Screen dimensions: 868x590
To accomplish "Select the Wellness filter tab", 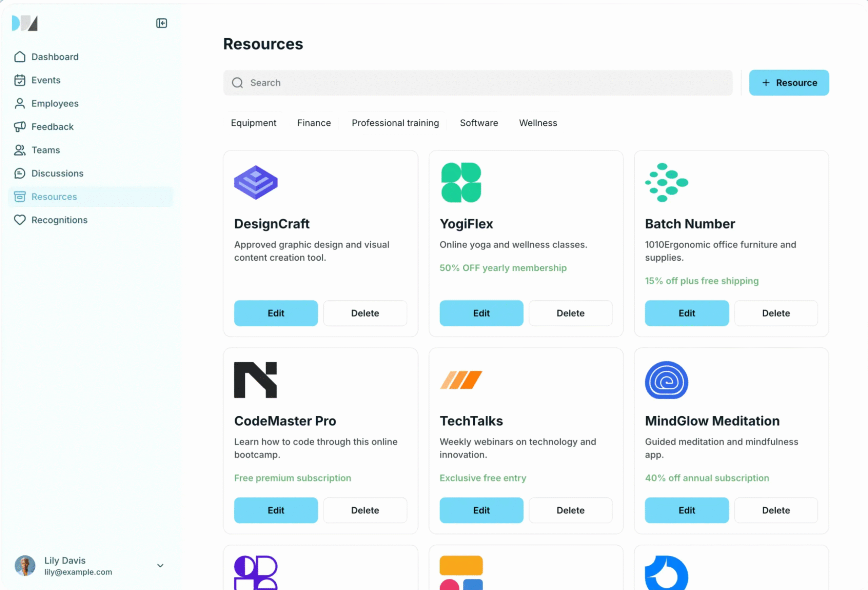I will [538, 123].
